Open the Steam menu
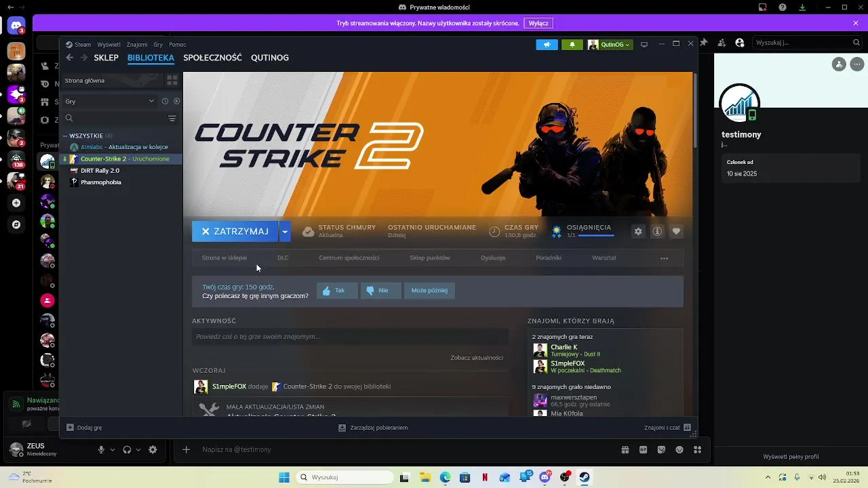 [83, 45]
